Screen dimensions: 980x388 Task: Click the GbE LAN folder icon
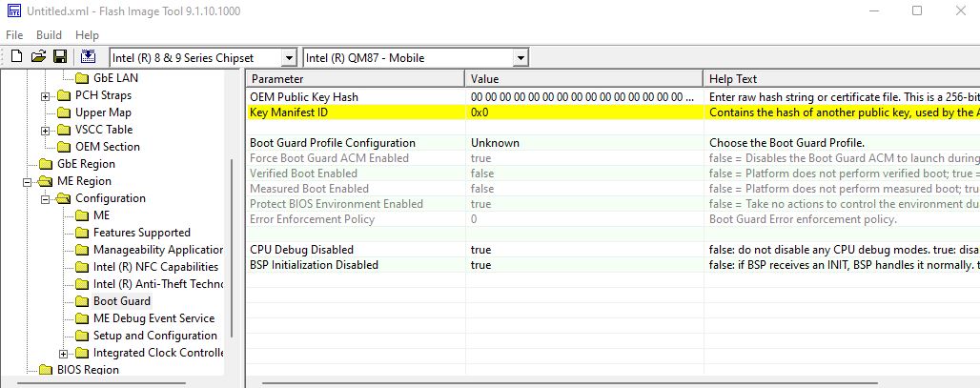point(82,79)
